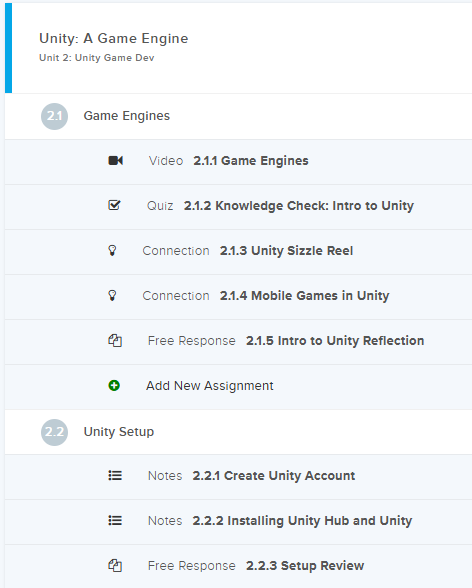Viewport: 472px width, 588px height.
Task: Click free response icon for Setup Review
Action: [115, 566]
